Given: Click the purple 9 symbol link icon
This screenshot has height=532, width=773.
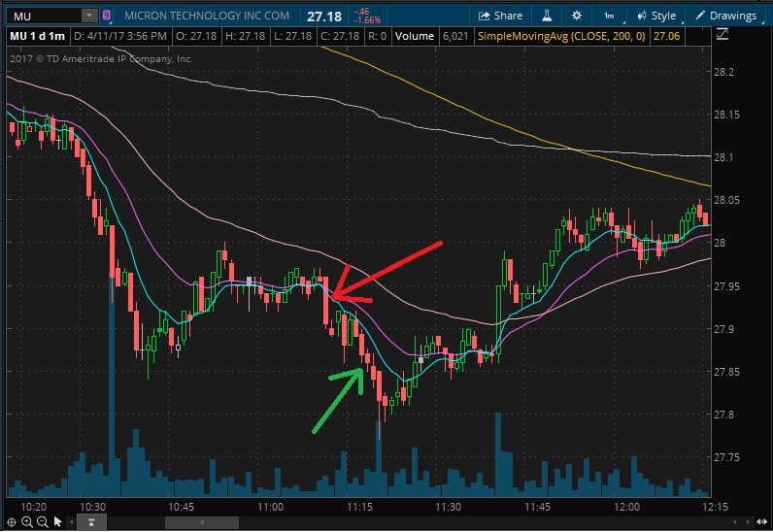Looking at the screenshot, I should pos(107,16).
